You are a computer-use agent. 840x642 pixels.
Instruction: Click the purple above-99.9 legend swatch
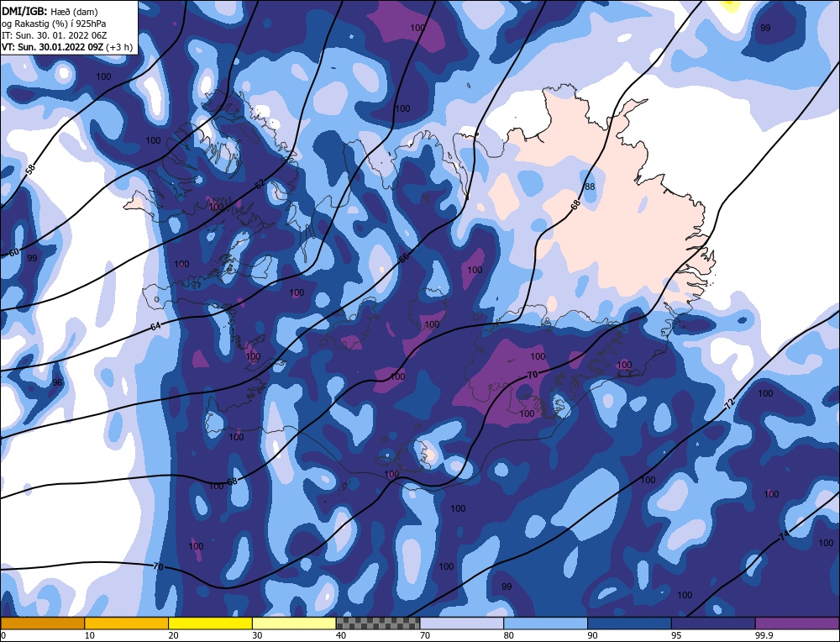[x=797, y=623]
